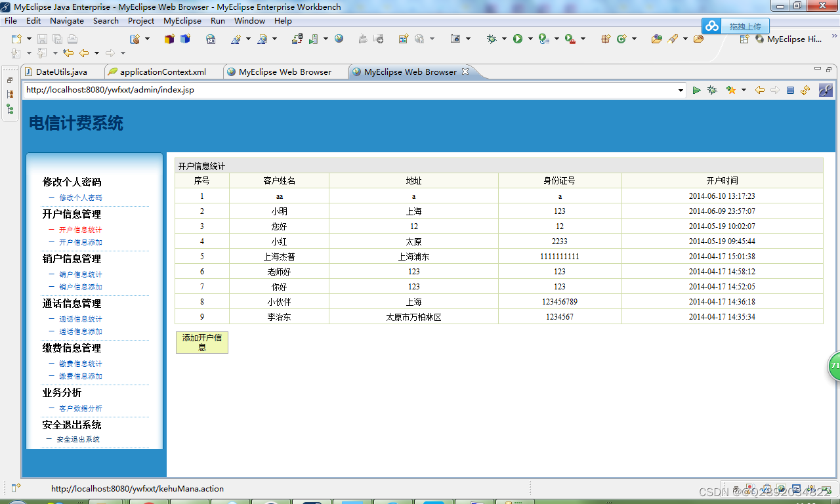Image resolution: width=840 pixels, height=504 pixels.
Task: Expand the URL address history dropdown
Action: pos(681,90)
